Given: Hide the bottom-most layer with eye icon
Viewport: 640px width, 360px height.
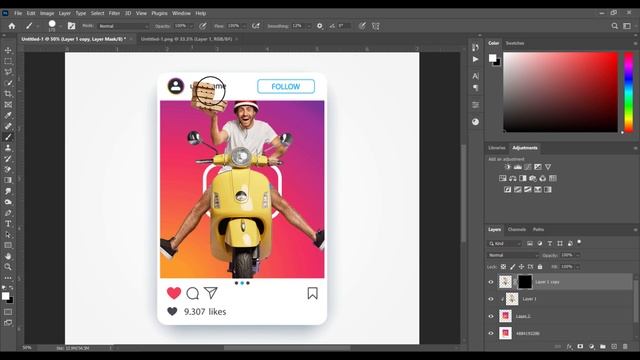Looking at the screenshot, I should point(491,333).
